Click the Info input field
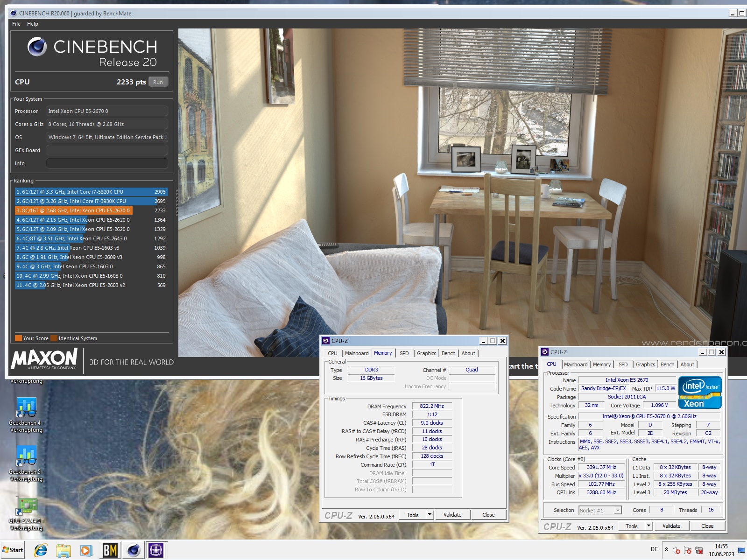Viewport: 747px width, 560px height. [x=107, y=163]
